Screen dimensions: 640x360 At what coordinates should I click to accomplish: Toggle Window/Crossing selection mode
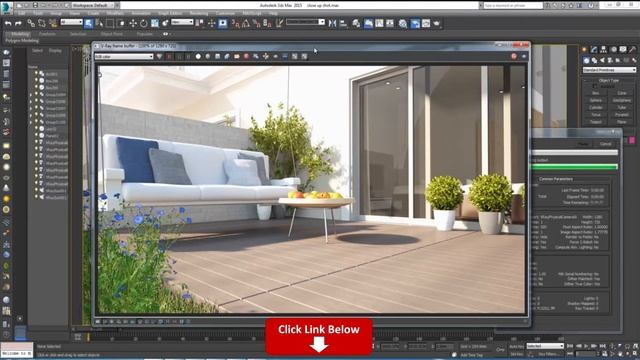[x=121, y=23]
